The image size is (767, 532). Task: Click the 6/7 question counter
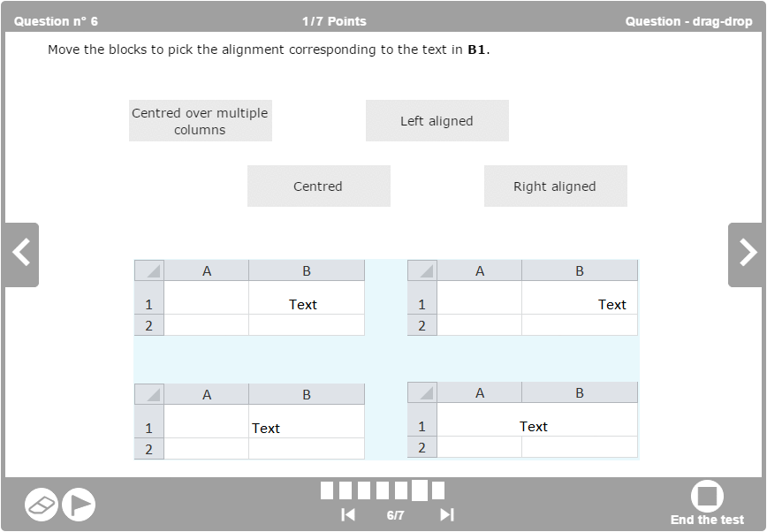click(396, 515)
